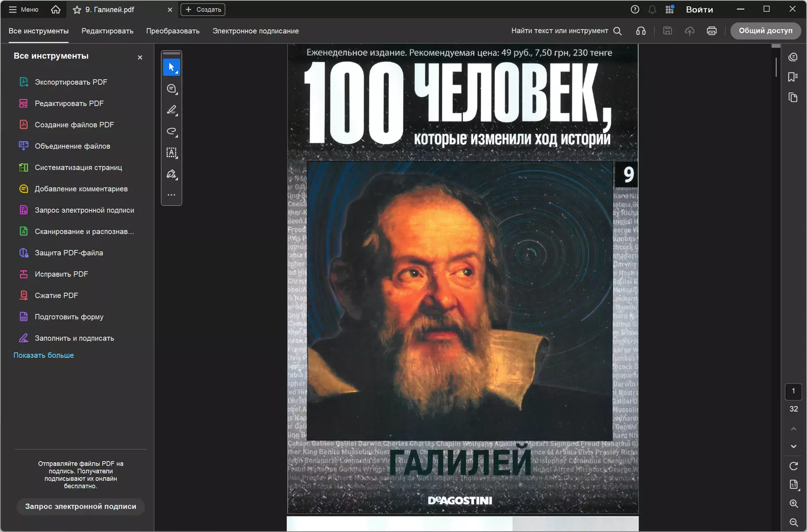The height and width of the screenshot is (532, 807).
Task: Choose the text box selection tool
Action: 172,153
